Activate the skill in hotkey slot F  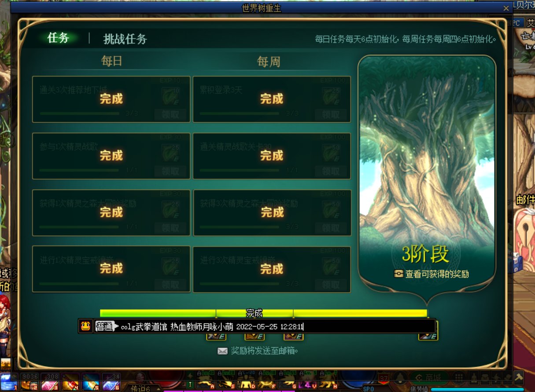click(268, 380)
